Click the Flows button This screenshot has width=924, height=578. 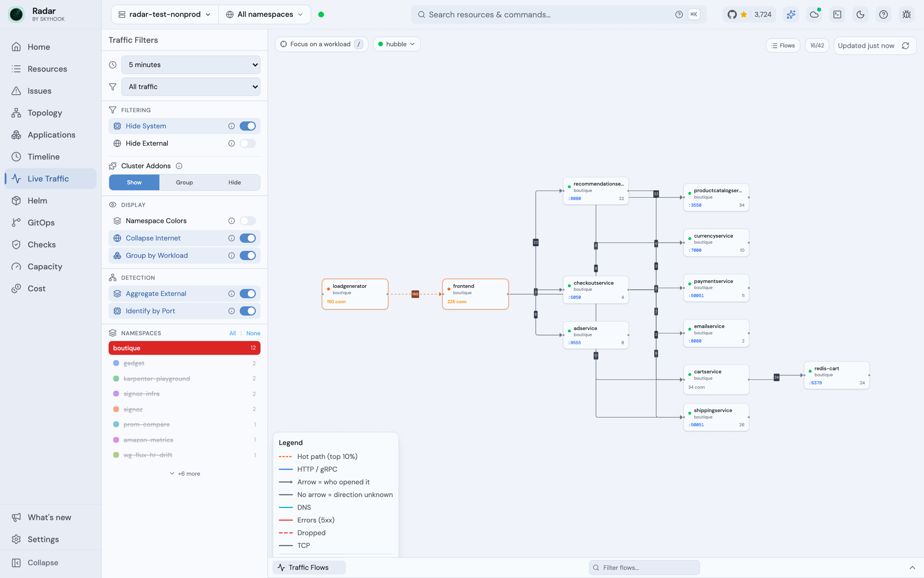(783, 46)
